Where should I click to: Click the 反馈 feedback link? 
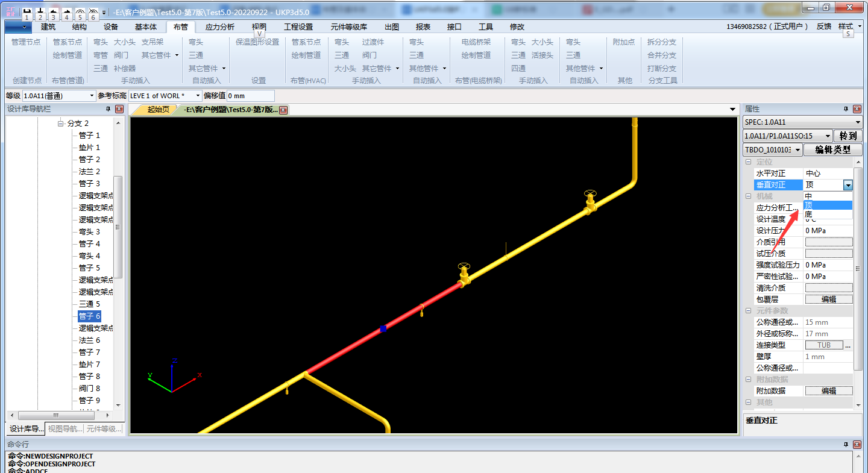[823, 27]
